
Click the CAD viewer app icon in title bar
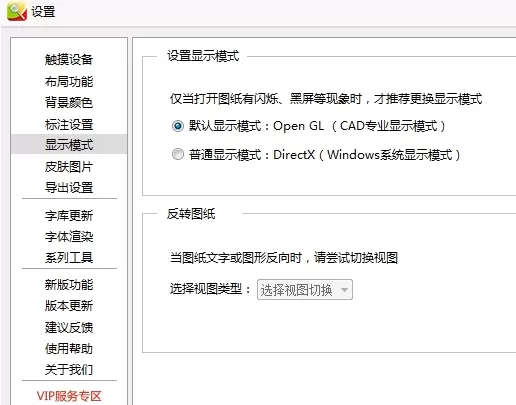click(x=17, y=11)
